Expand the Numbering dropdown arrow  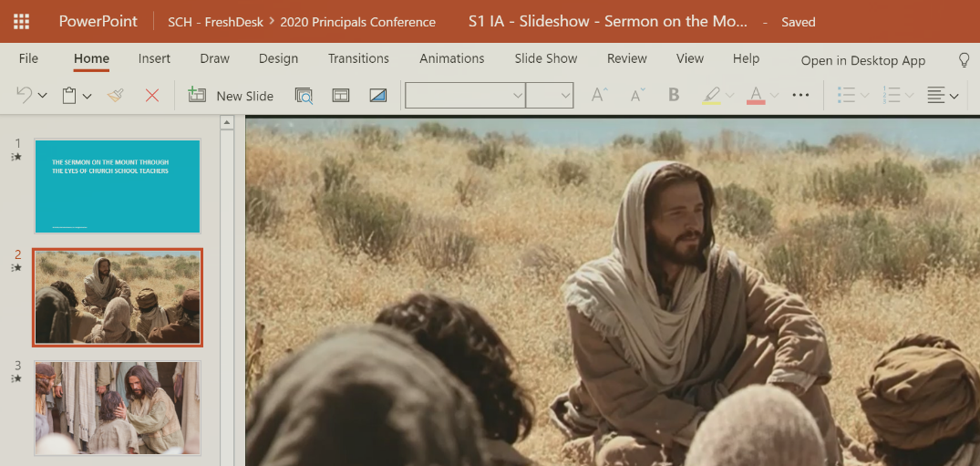click(x=910, y=96)
